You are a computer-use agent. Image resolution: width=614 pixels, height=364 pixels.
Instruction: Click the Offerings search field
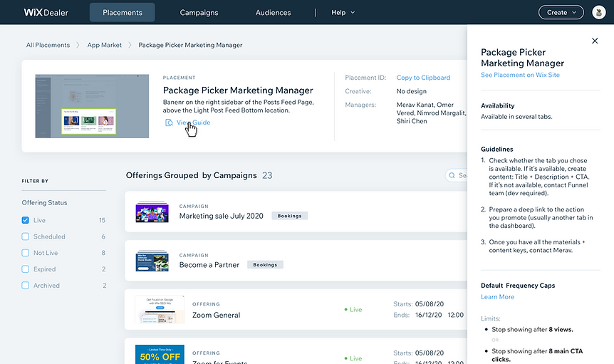[456, 175]
